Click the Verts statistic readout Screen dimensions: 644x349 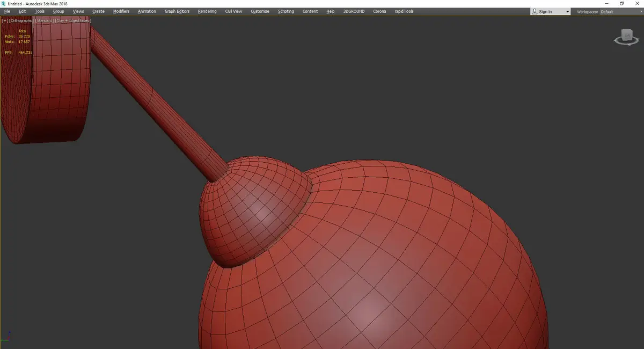[x=17, y=41]
